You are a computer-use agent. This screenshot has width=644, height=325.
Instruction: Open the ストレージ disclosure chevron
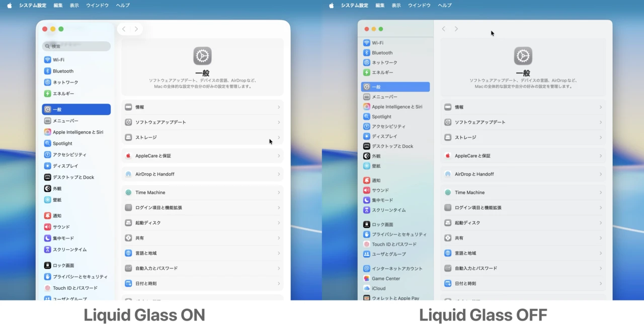280,137
